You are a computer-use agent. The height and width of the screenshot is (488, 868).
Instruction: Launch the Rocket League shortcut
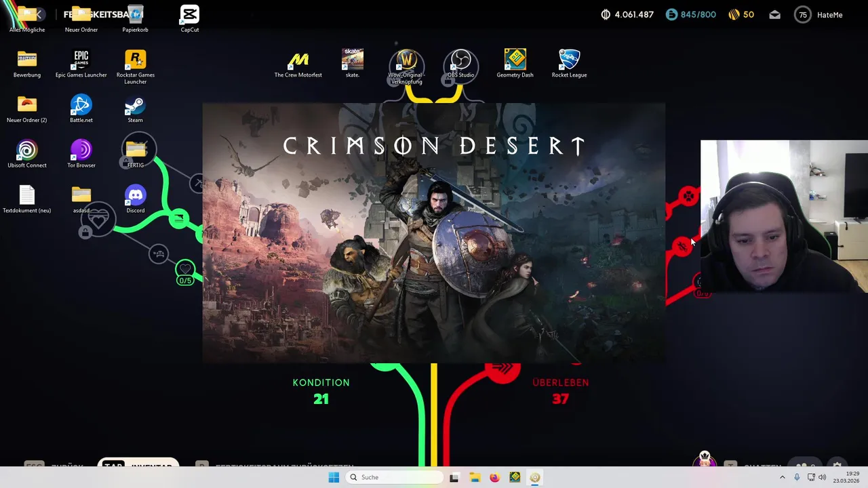(569, 64)
